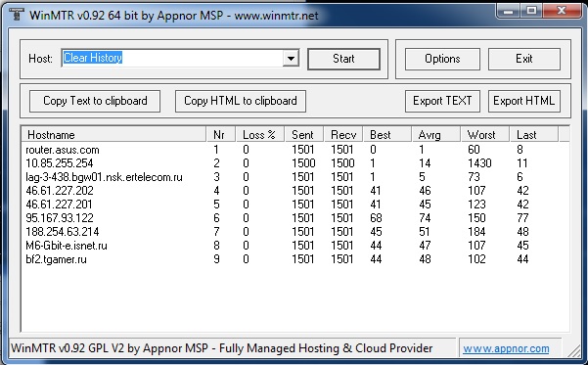Maximize the WinMTR window
588x365 pixels.
point(532,11)
